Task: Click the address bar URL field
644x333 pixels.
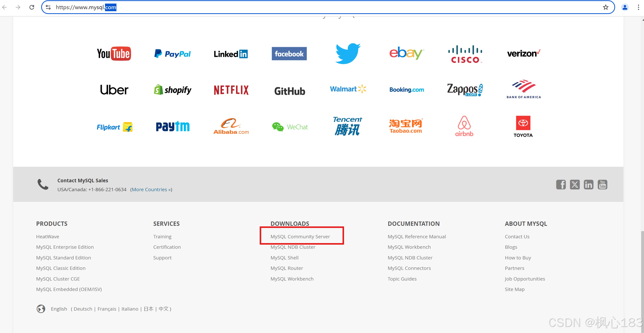Action: (305, 7)
